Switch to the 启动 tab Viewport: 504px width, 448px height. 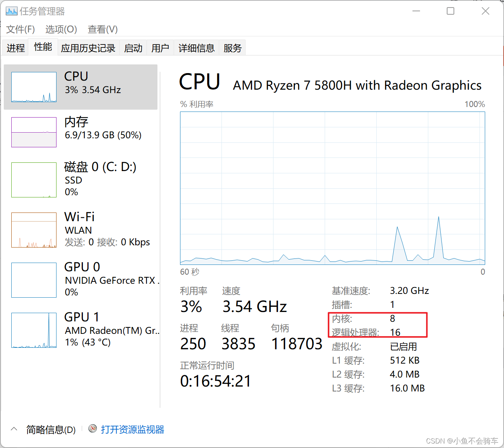(133, 48)
